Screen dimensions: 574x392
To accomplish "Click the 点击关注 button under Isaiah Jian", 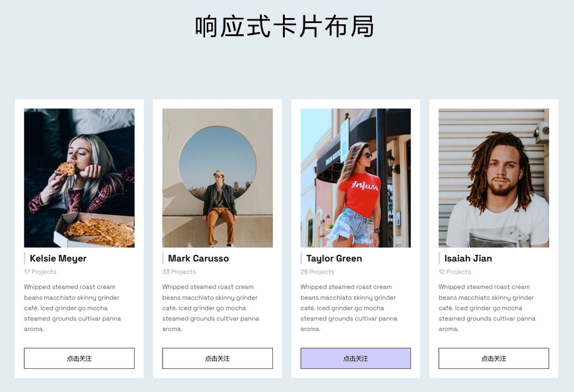I will click(x=494, y=358).
